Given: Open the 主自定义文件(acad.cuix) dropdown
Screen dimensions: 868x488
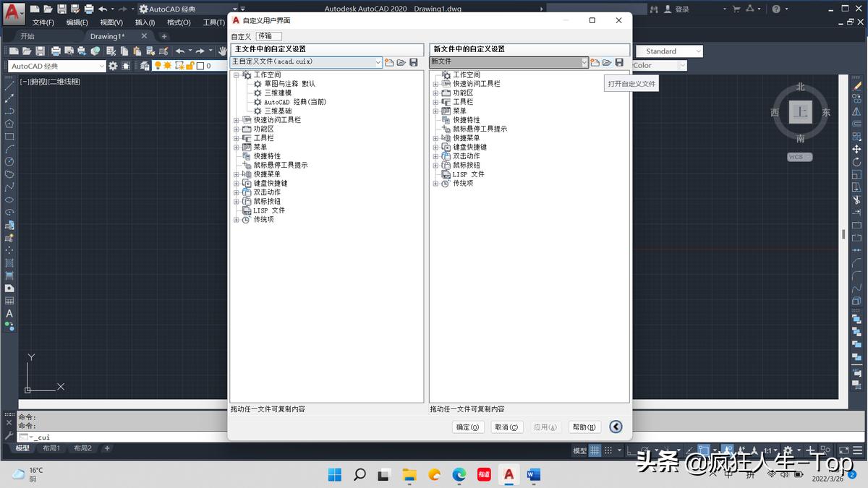Looking at the screenshot, I should coord(378,62).
